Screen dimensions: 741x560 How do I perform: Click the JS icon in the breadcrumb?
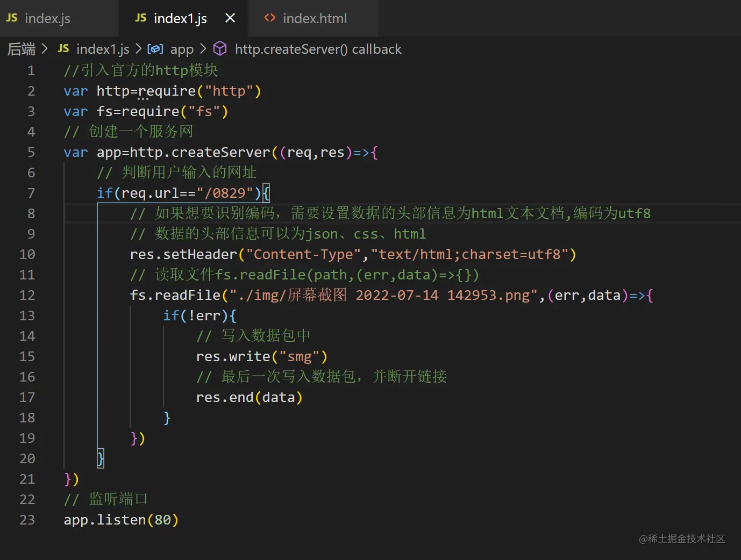point(63,49)
